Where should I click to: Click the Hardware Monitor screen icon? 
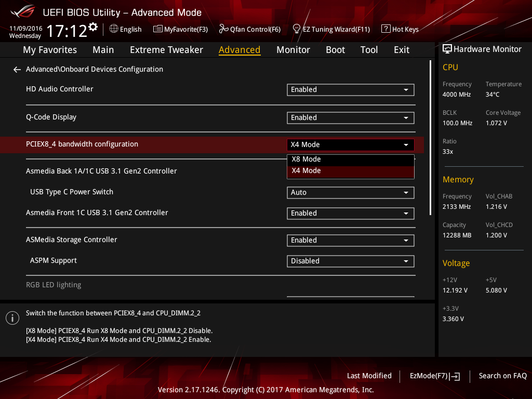[x=447, y=49]
